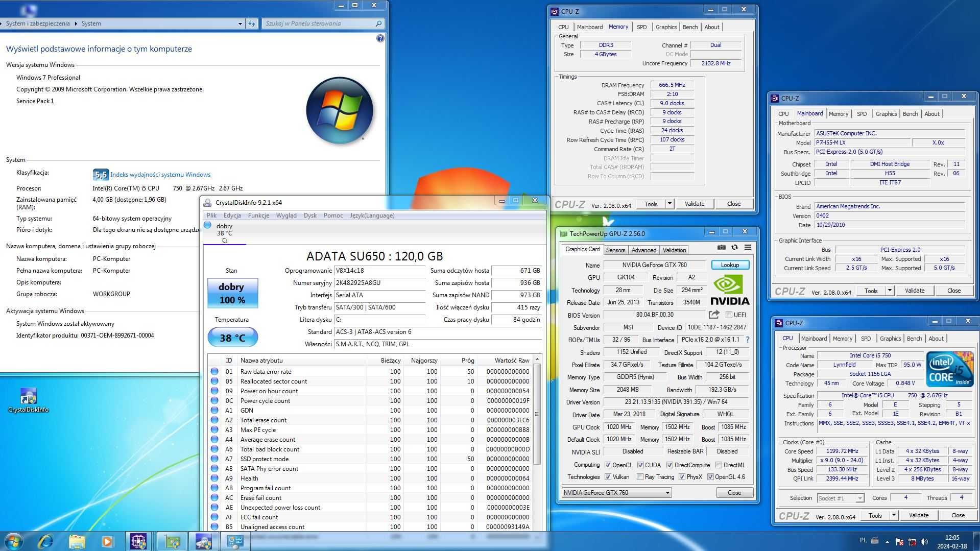This screenshot has height=551, width=980.
Task: Toggle the Vulkan checkbox
Action: click(608, 477)
